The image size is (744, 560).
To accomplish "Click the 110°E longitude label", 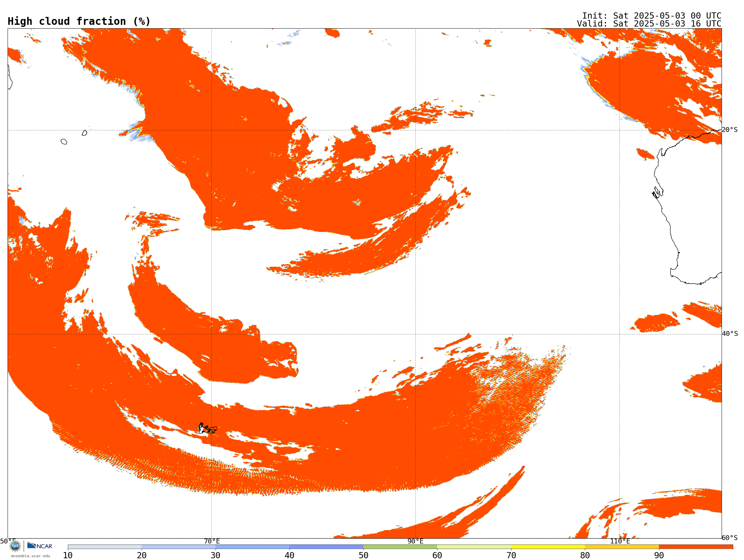I will 620,541.
